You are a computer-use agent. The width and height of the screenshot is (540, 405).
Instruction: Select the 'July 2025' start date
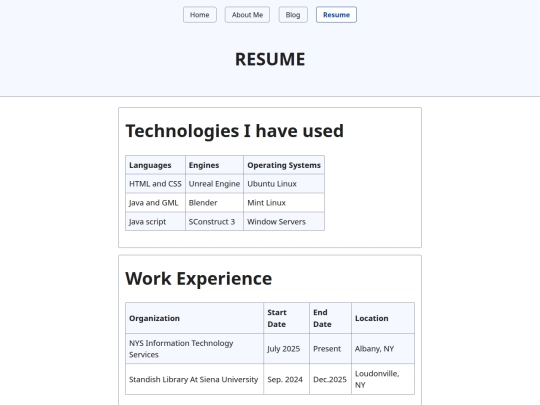click(287, 349)
